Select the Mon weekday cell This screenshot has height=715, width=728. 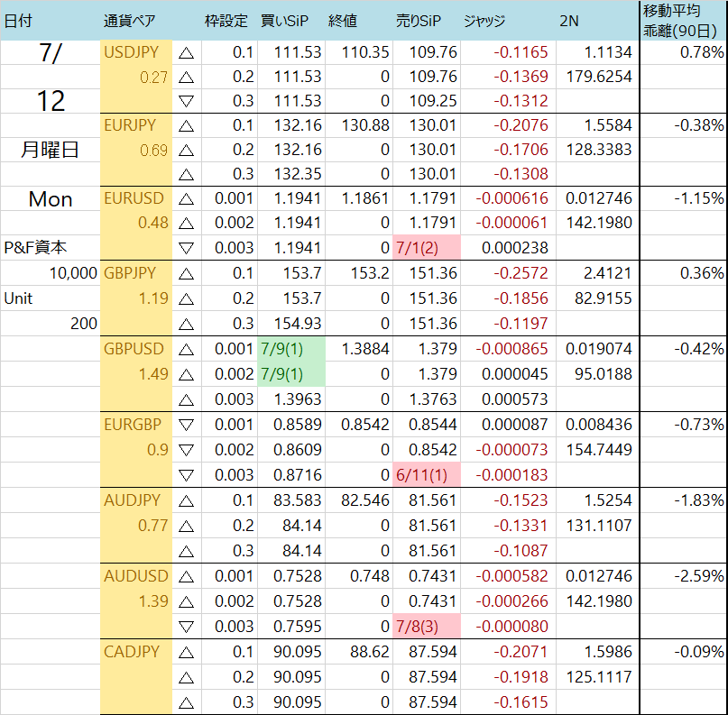pos(51,199)
